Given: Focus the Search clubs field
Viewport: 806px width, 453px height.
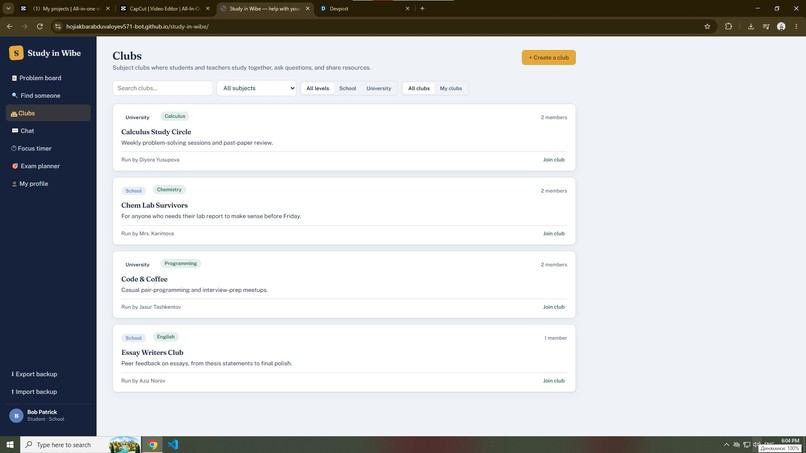Looking at the screenshot, I should (162, 88).
